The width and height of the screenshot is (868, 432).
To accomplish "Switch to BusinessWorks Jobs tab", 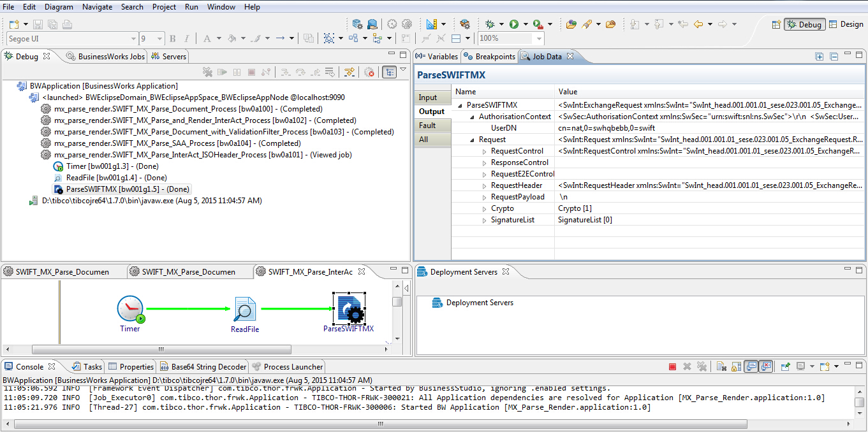I will coord(106,56).
